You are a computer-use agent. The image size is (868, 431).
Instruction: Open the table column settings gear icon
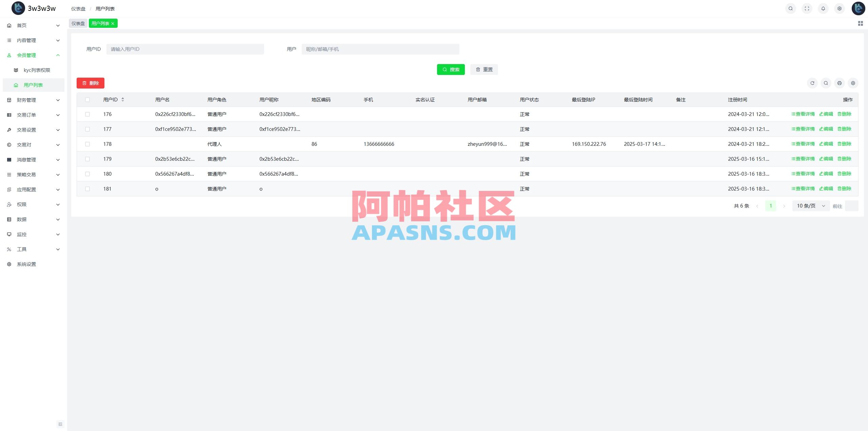(853, 83)
